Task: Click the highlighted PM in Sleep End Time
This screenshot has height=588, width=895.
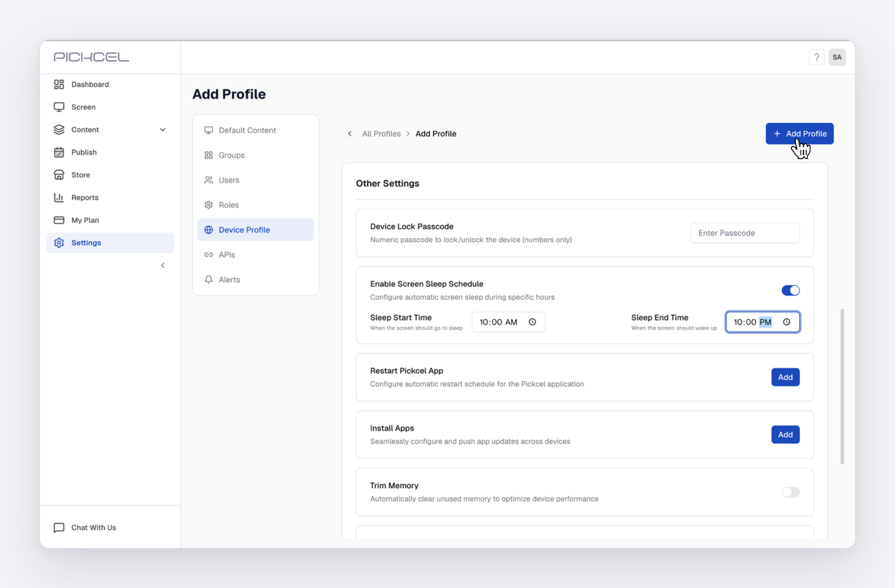Action: coord(765,322)
